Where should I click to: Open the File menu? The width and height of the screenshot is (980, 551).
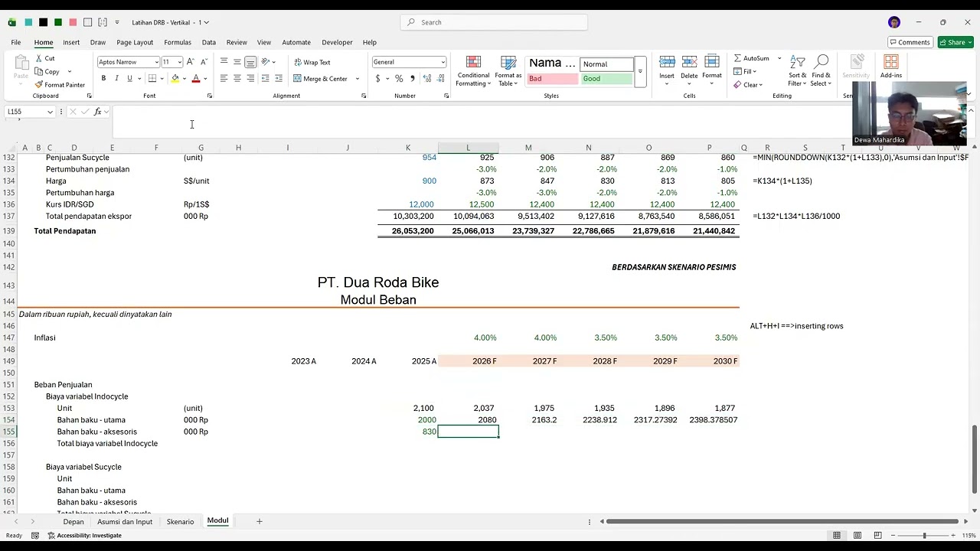(15, 42)
